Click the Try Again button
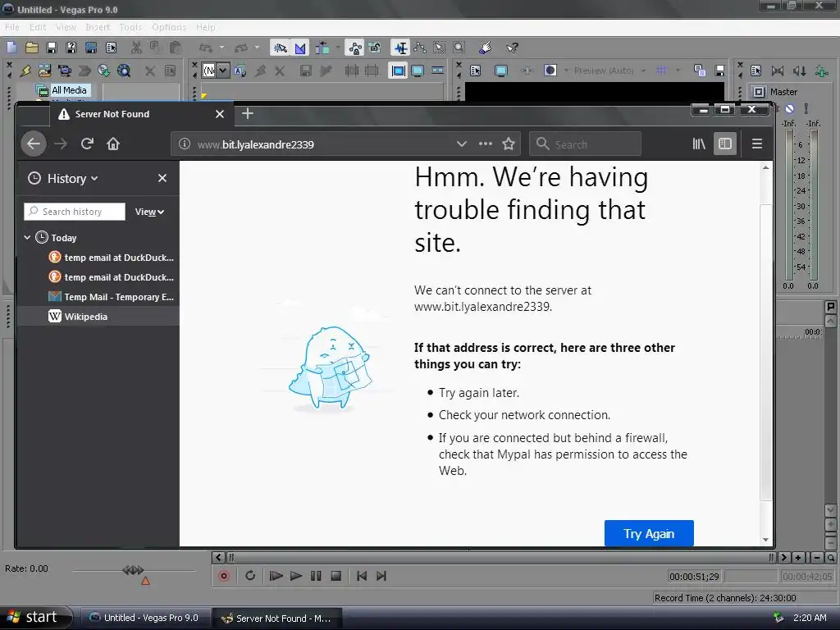The width and height of the screenshot is (840, 630). (x=649, y=533)
